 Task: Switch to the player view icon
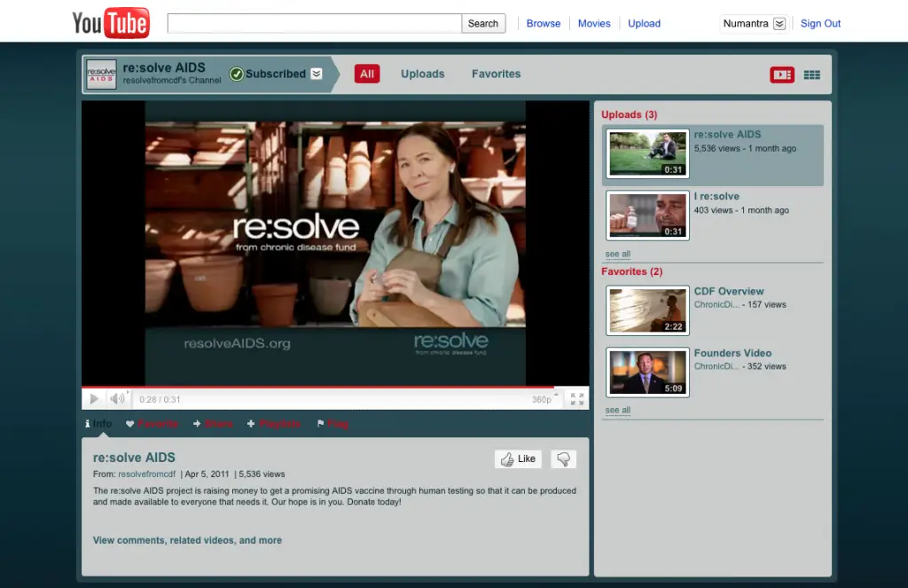click(x=782, y=75)
